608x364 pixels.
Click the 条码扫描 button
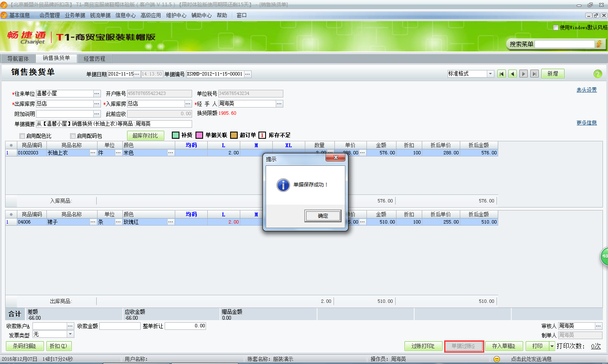[24, 346]
